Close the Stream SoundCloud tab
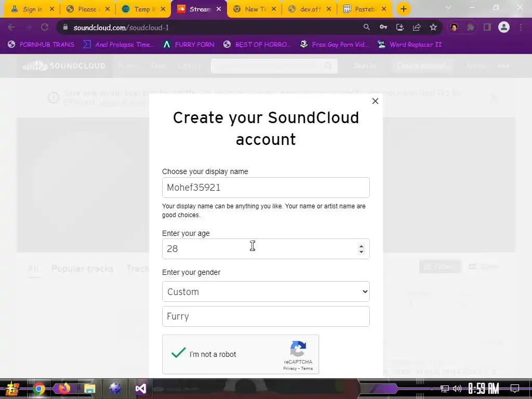This screenshot has width=532, height=399. pos(219,9)
